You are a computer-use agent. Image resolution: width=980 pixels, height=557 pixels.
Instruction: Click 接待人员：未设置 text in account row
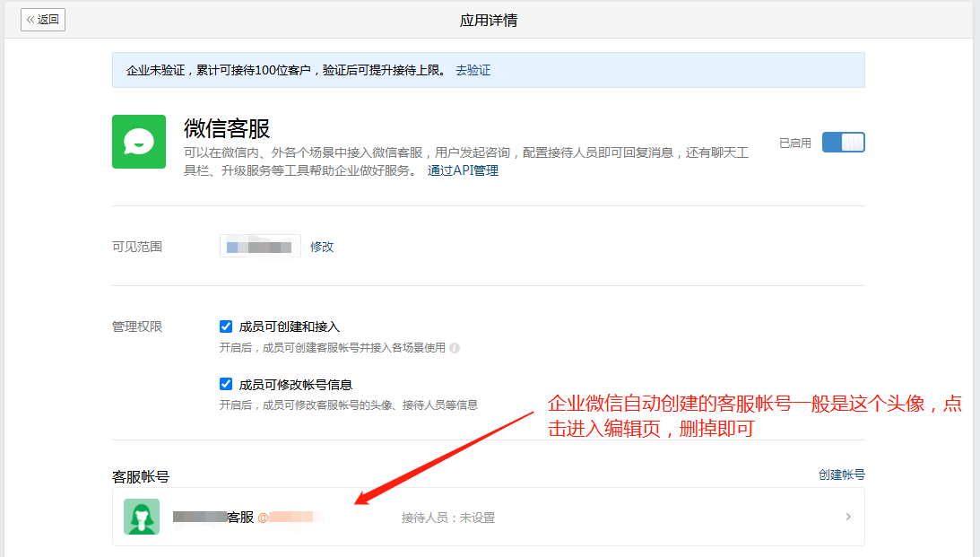tap(448, 518)
